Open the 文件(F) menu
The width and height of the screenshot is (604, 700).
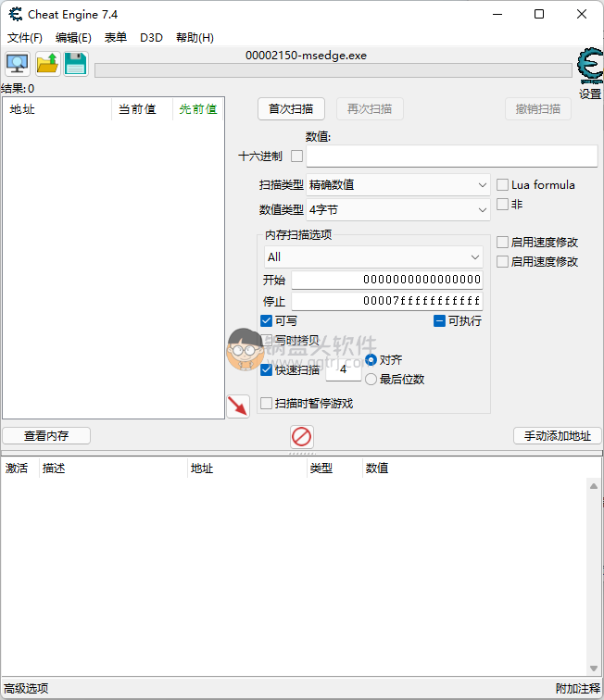(x=25, y=38)
